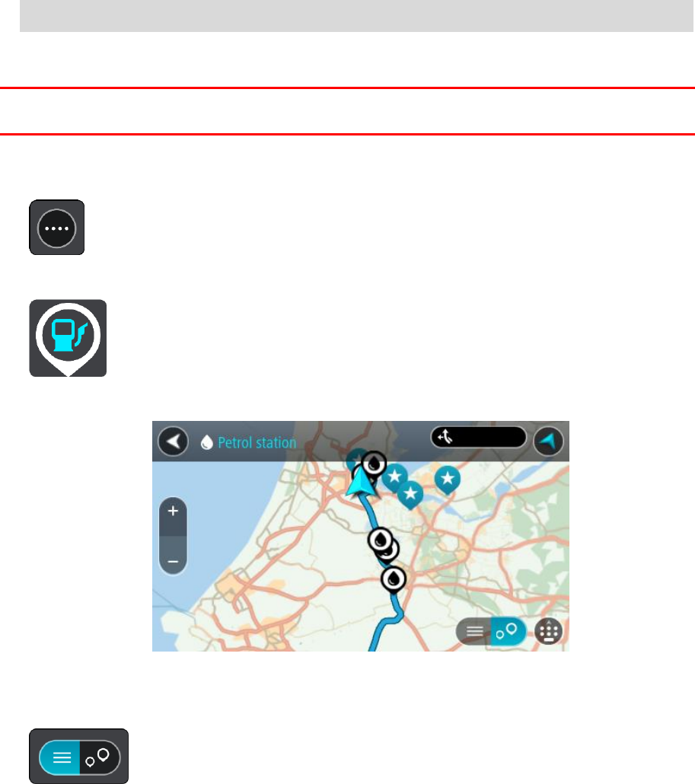Switch the map toggle to map view
The image size is (695, 784).
508,632
